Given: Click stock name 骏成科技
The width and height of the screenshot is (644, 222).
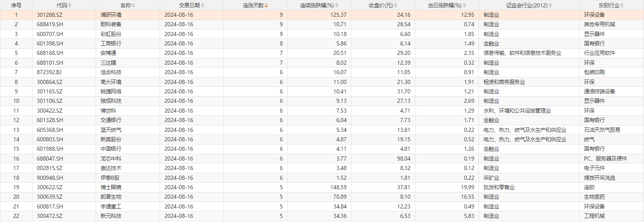Looking at the screenshot, I should (x=111, y=101).
